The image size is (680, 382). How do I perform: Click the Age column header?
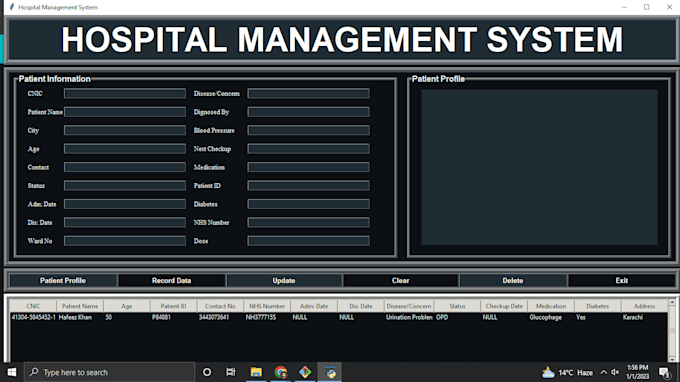[x=127, y=306]
